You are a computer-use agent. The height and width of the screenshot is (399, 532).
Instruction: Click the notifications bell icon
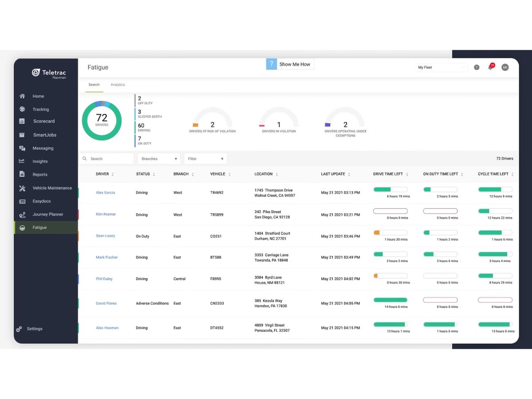pyautogui.click(x=490, y=67)
